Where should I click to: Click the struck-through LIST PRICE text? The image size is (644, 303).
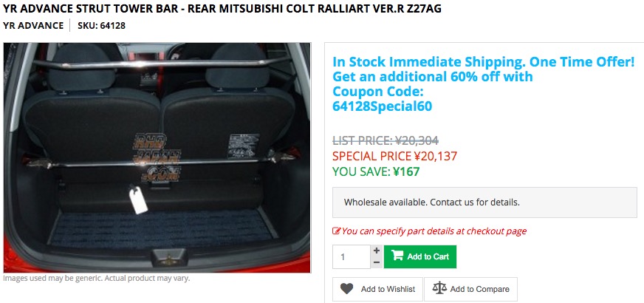click(386, 141)
